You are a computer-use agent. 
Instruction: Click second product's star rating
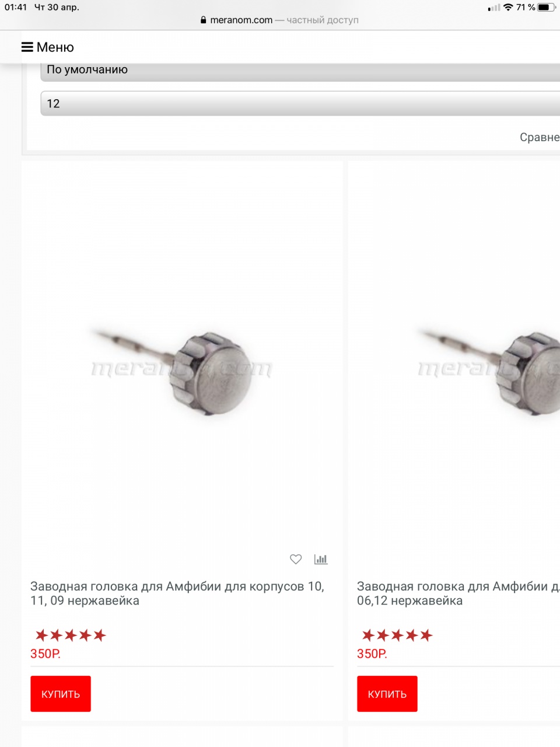[x=397, y=635]
